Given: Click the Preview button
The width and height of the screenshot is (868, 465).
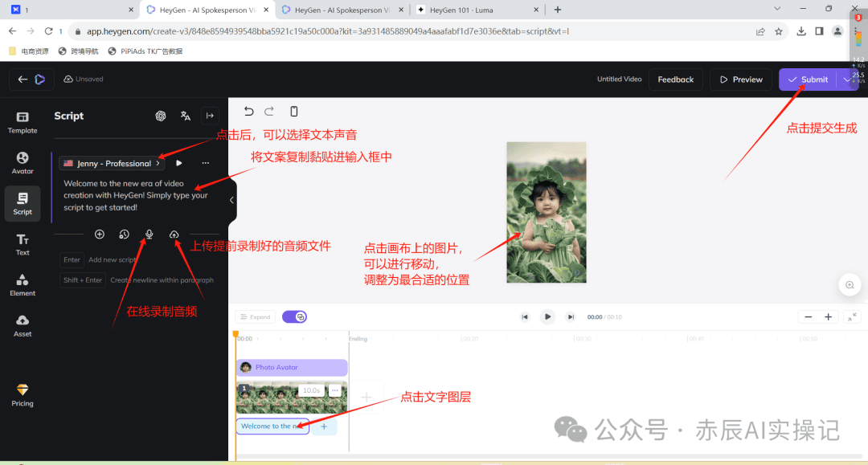Looking at the screenshot, I should (x=740, y=79).
